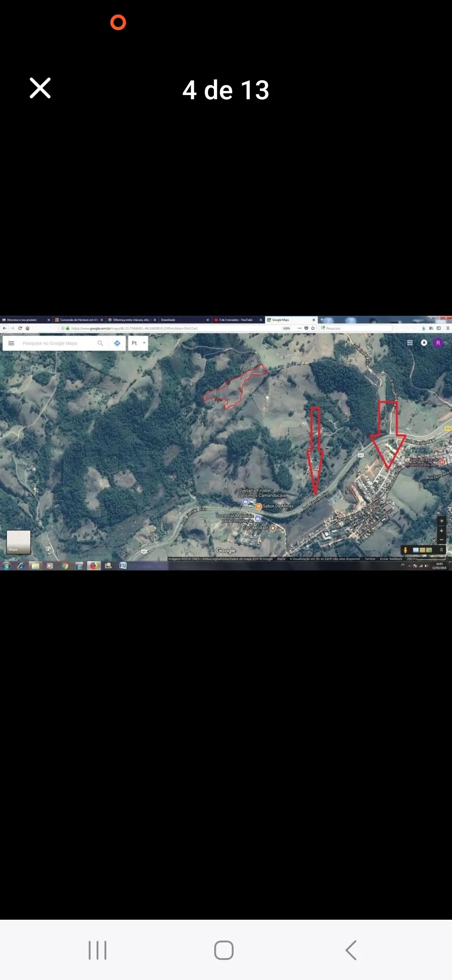Switch to the Downloads browser tab

(185, 320)
